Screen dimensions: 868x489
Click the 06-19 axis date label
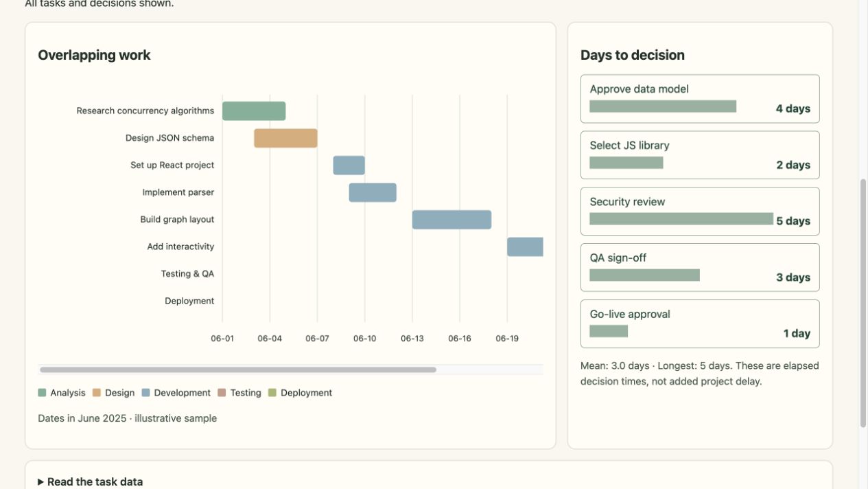506,339
